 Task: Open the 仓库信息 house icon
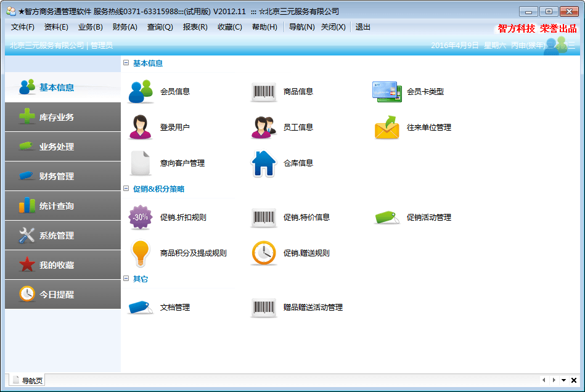tap(264, 163)
